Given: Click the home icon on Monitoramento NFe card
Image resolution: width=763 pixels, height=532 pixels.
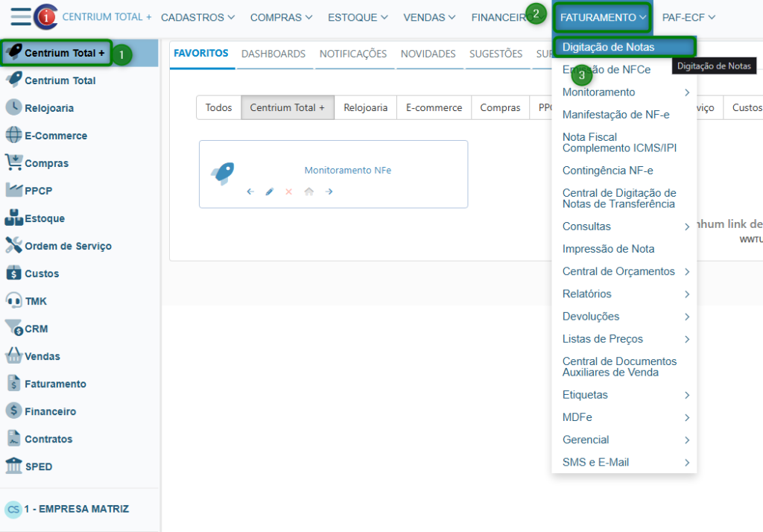Looking at the screenshot, I should pyautogui.click(x=308, y=191).
